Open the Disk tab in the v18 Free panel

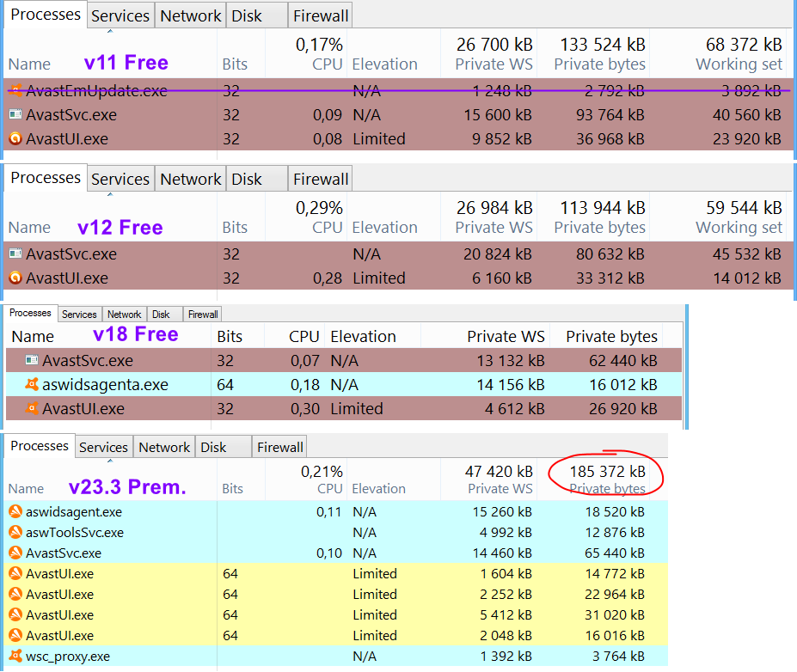tap(165, 315)
